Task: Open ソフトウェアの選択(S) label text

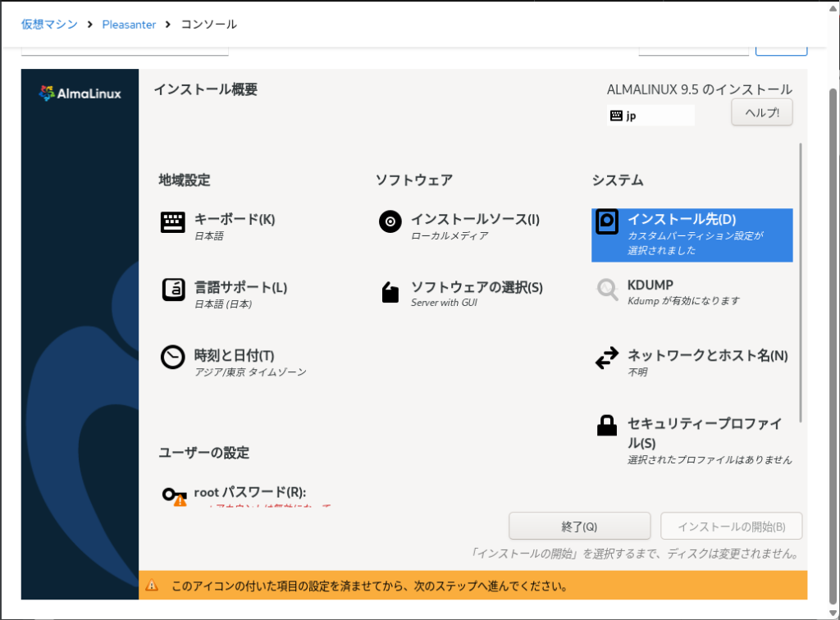Action: click(477, 288)
